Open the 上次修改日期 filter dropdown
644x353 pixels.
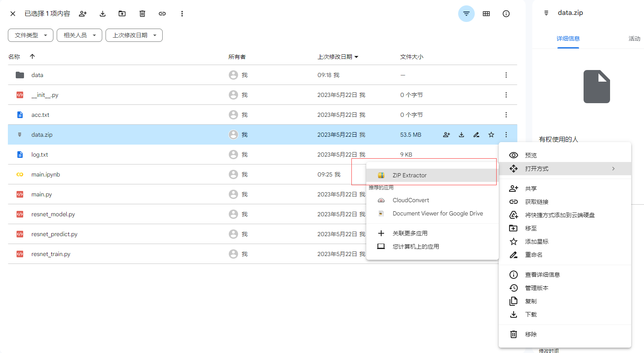[x=134, y=35]
